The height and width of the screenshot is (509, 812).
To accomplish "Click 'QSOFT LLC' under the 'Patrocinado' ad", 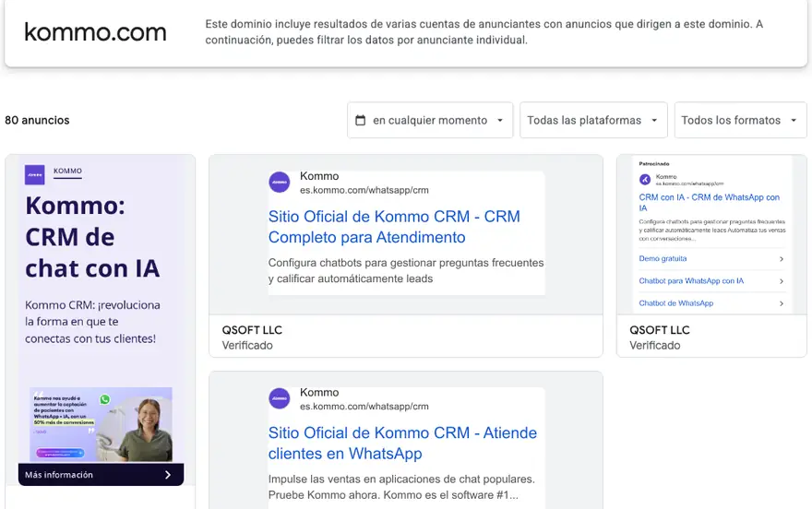I will 659,330.
